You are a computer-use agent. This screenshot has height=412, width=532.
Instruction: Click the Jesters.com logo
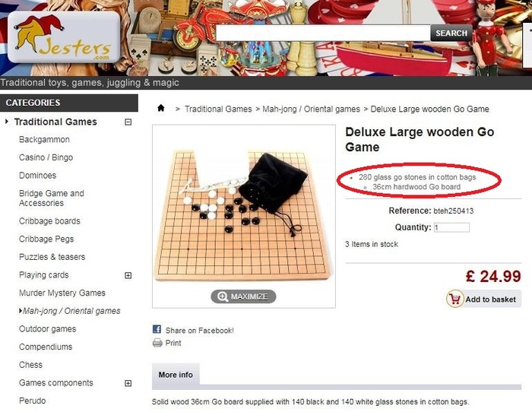64,37
